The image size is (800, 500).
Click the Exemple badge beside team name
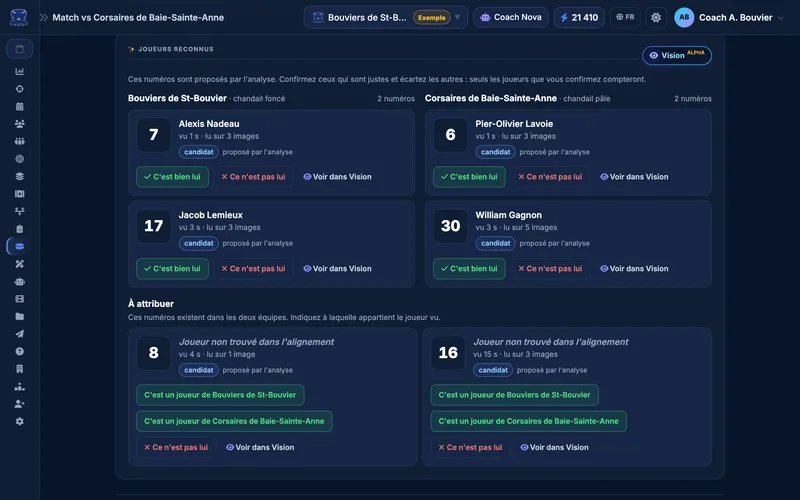point(432,17)
